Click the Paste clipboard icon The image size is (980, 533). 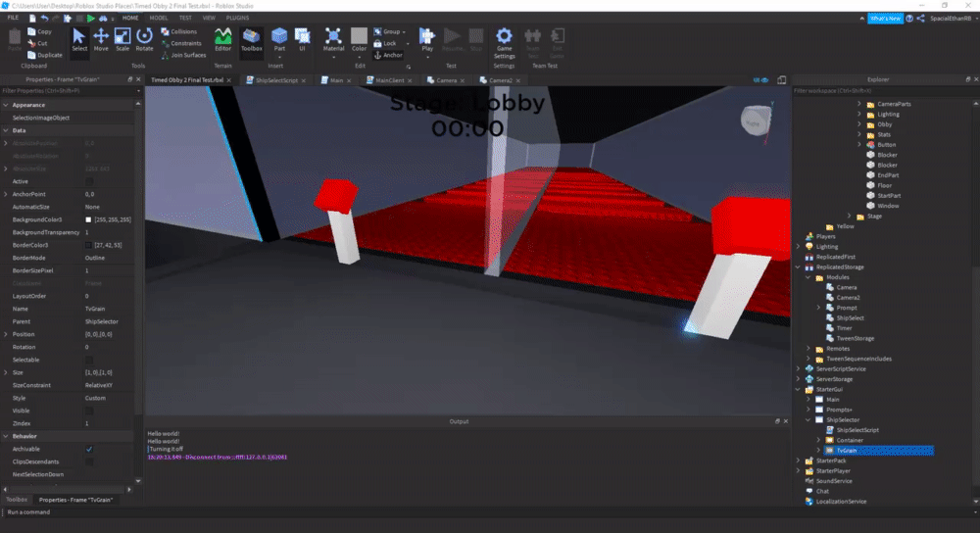click(15, 39)
